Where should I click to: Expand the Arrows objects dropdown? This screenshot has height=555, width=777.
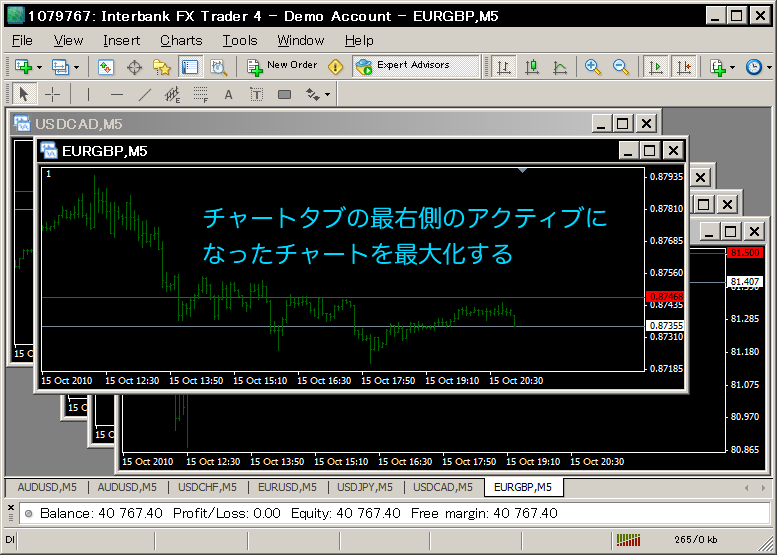pos(327,94)
